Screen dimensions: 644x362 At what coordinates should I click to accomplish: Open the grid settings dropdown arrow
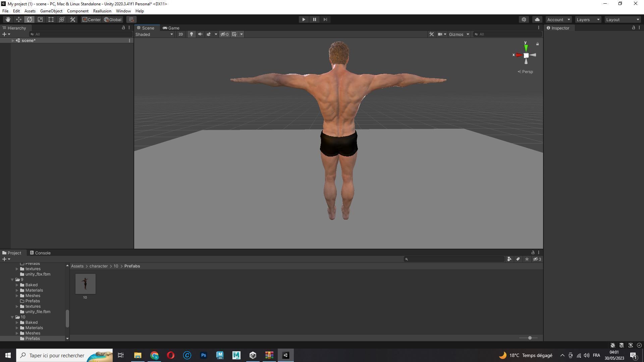(x=241, y=34)
